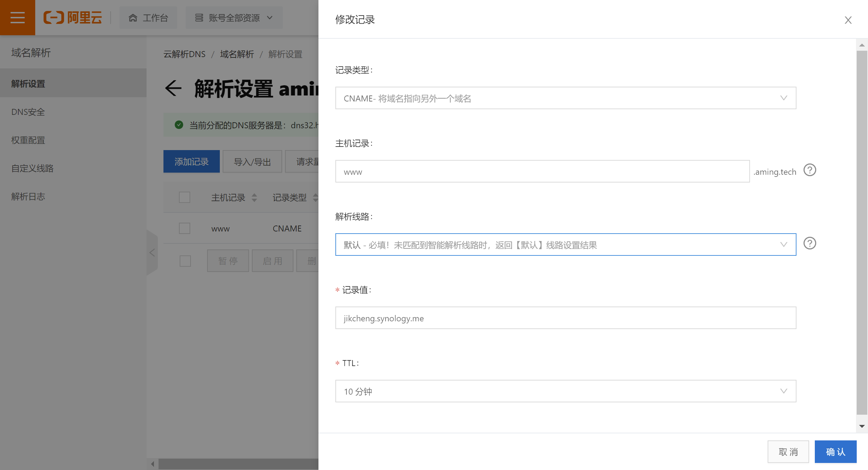
Task: Click the 域名解析 breadcrumb link
Action: 237,54
